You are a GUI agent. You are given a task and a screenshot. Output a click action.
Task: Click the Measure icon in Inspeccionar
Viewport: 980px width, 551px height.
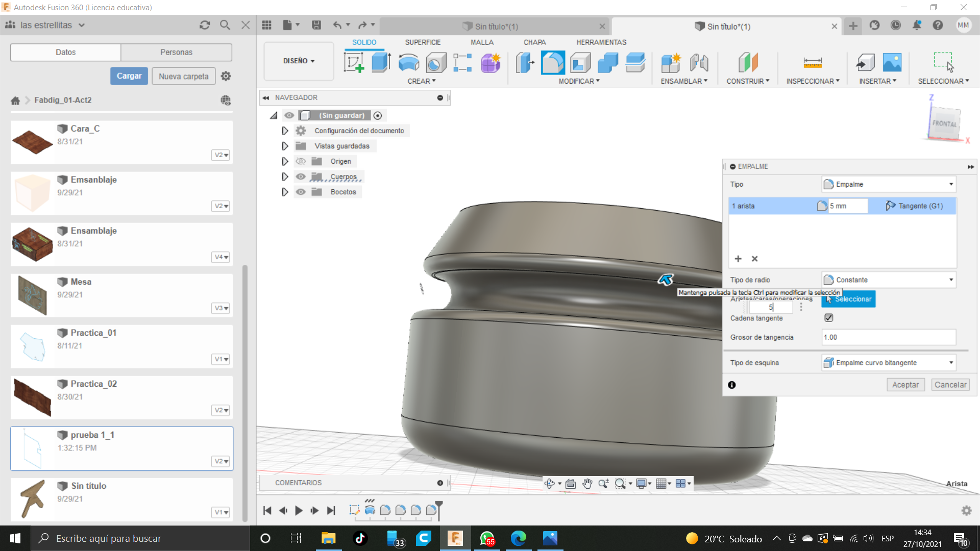point(812,63)
